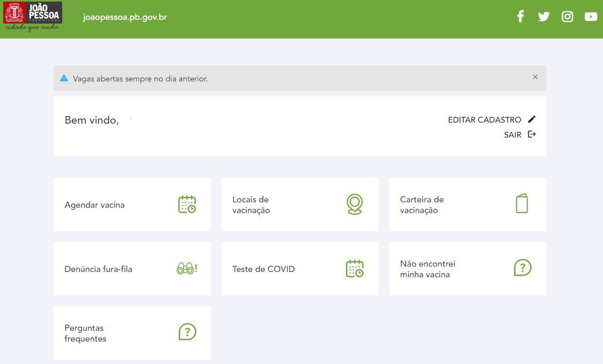Open the joaopessoa.pb.gov.br site link
This screenshot has width=603, height=364.
click(125, 17)
